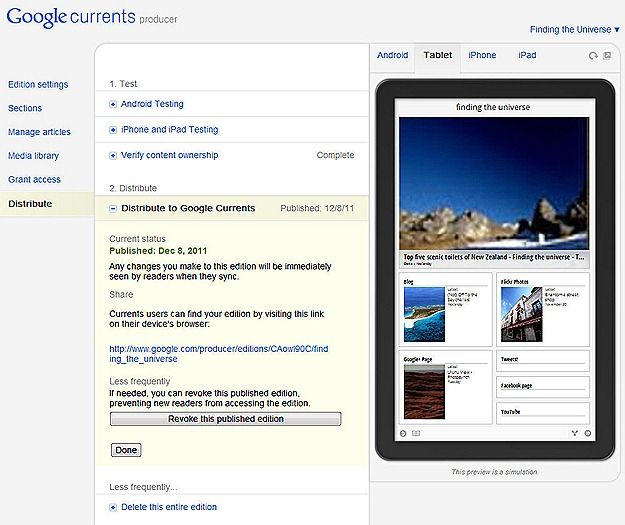Click the 'Complete' status text
This screenshot has height=525, width=625.
pyautogui.click(x=335, y=155)
